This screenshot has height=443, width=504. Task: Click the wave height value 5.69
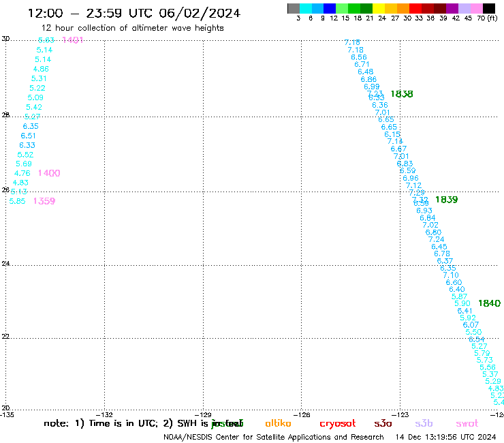click(23, 164)
